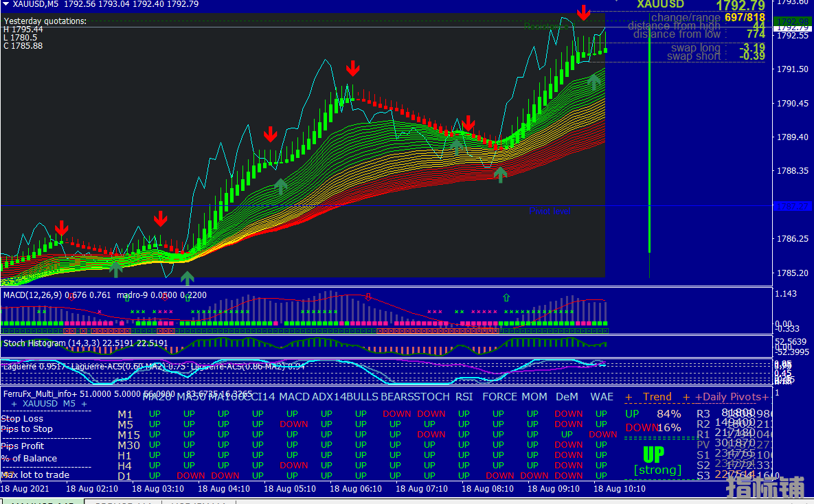Click the 18 Aug 06:10 time axis label

[x=355, y=489]
